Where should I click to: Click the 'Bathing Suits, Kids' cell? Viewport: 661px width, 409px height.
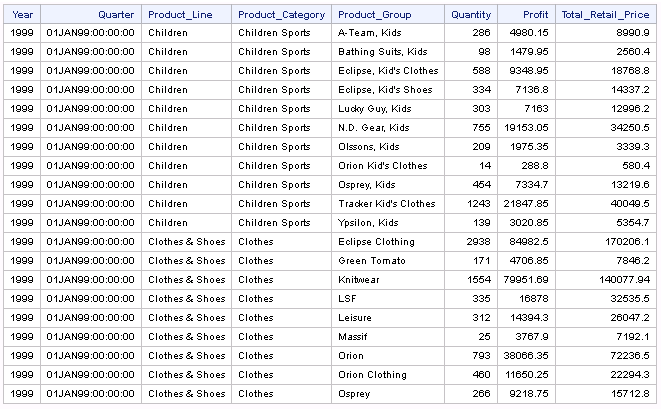click(x=383, y=52)
